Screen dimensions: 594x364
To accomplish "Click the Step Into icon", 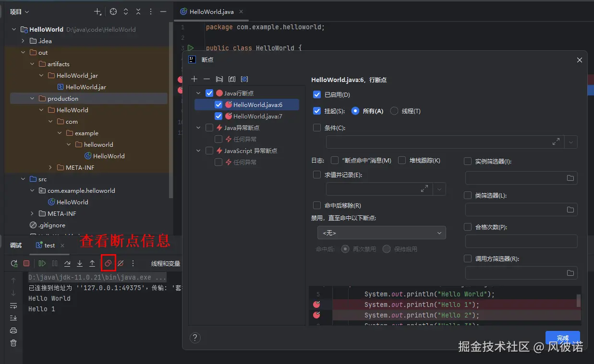I will (80, 263).
